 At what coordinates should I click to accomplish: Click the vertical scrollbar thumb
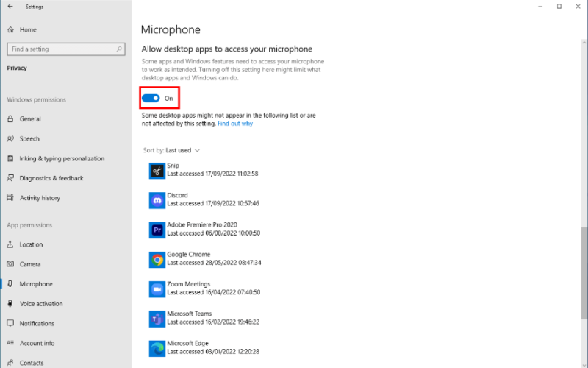pos(584,273)
